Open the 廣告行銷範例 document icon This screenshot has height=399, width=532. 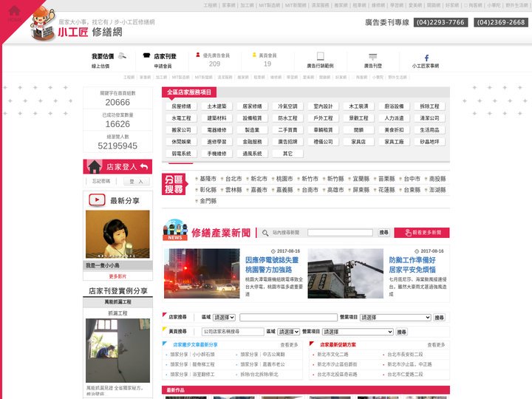pyautogui.click(x=320, y=56)
